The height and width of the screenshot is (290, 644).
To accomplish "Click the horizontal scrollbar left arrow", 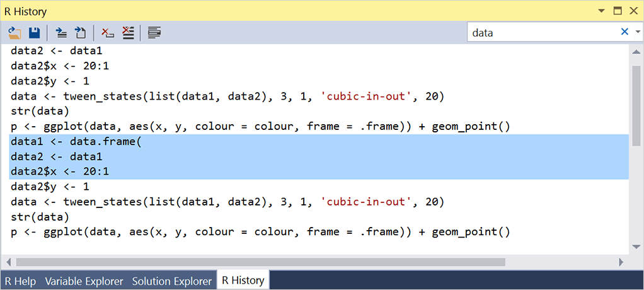I will pyautogui.click(x=8, y=262).
